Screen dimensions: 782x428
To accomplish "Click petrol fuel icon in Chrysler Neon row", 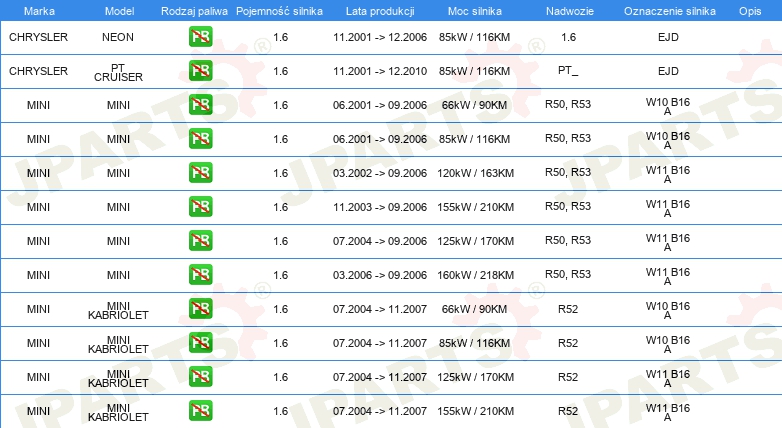I will [x=200, y=37].
